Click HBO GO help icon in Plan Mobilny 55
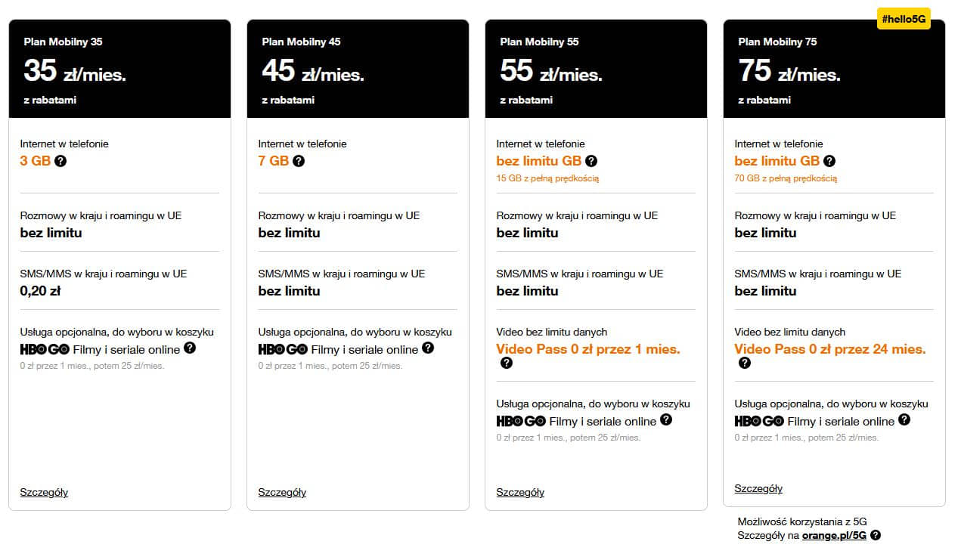This screenshot has height=560, width=961. (666, 419)
